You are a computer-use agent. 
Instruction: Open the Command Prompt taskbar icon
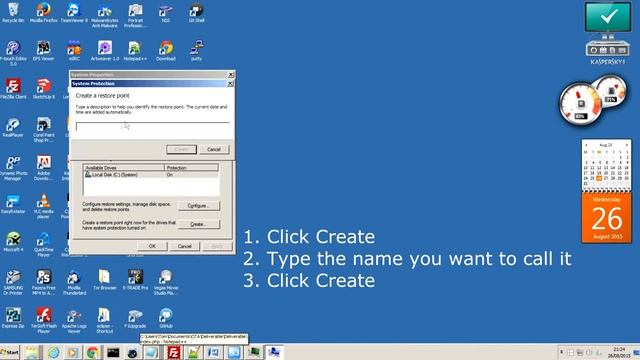113,352
